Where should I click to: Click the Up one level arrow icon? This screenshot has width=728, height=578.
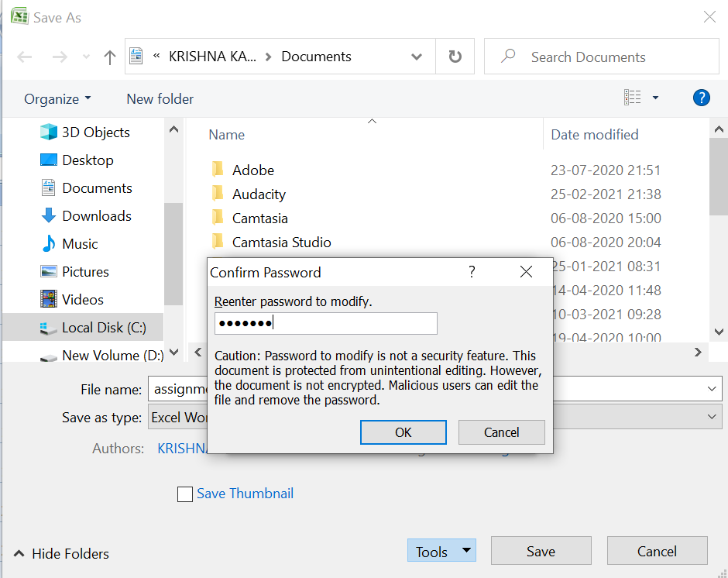[110, 57]
